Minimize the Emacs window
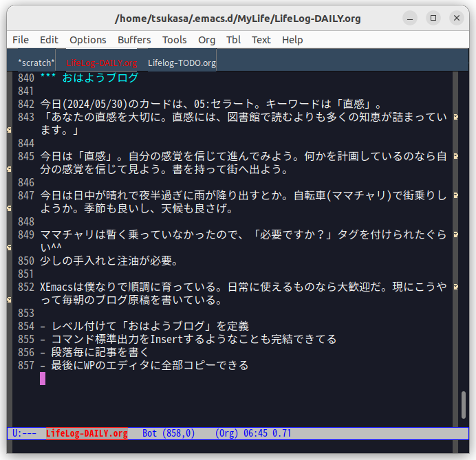 [x=410, y=18]
